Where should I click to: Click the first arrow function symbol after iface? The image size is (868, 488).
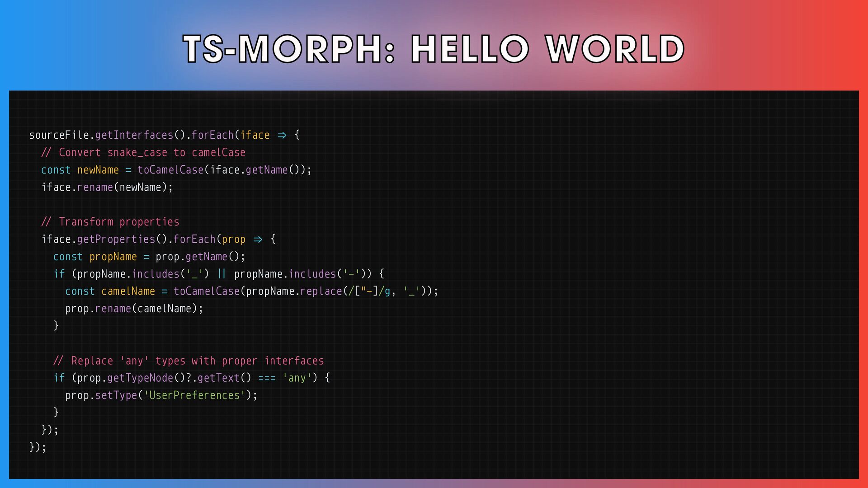[282, 135]
